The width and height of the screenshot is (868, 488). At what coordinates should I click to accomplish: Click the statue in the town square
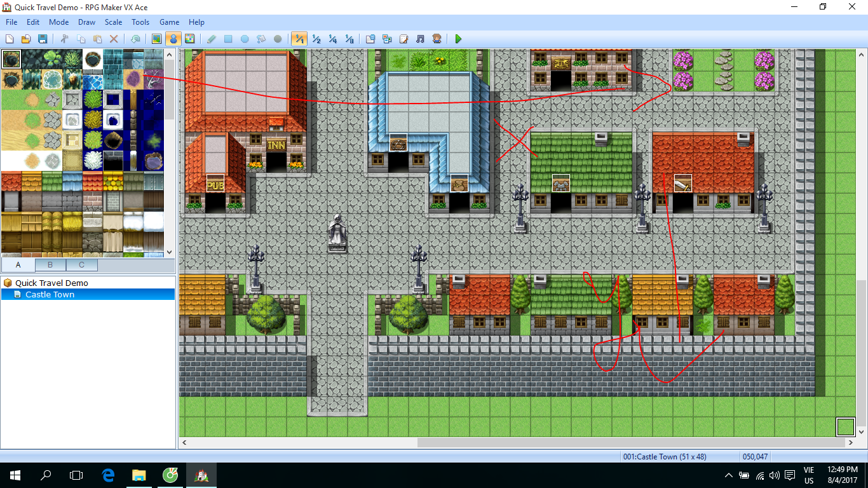pyautogui.click(x=337, y=233)
